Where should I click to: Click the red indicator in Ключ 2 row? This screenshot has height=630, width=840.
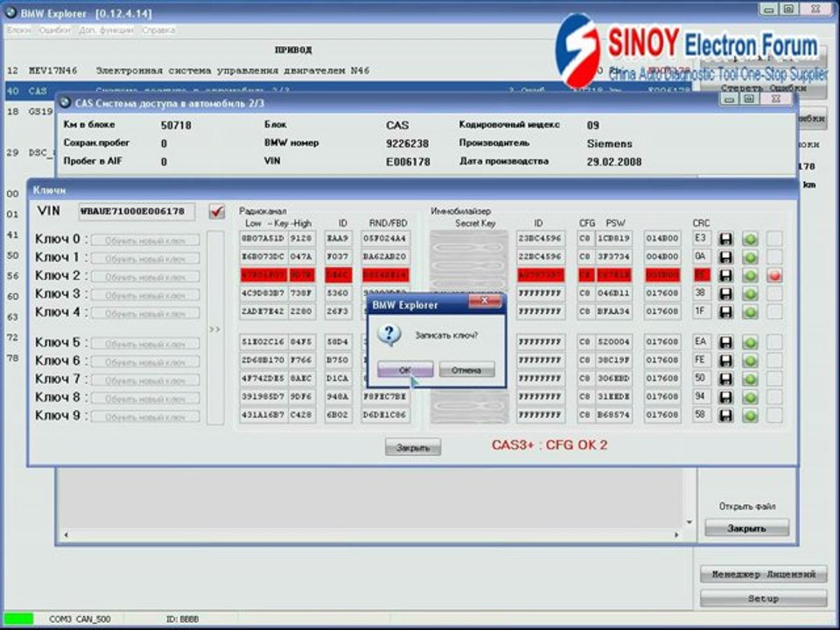coord(774,276)
